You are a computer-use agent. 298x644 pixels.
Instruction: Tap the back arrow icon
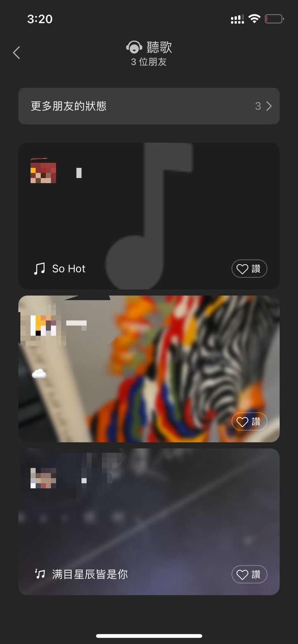pos(17,52)
